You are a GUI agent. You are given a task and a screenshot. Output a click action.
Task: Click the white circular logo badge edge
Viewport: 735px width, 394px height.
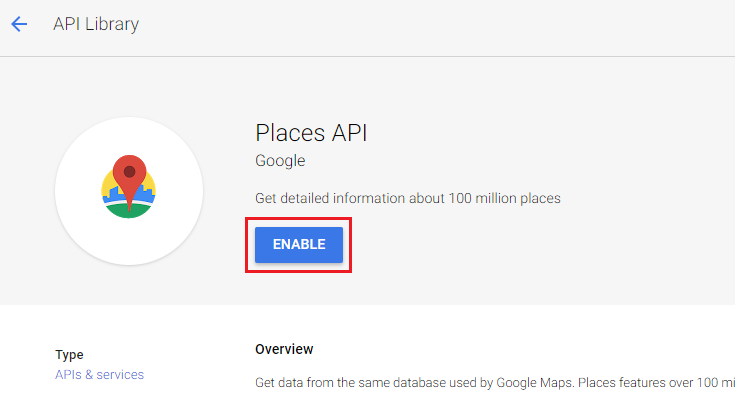coord(61,191)
